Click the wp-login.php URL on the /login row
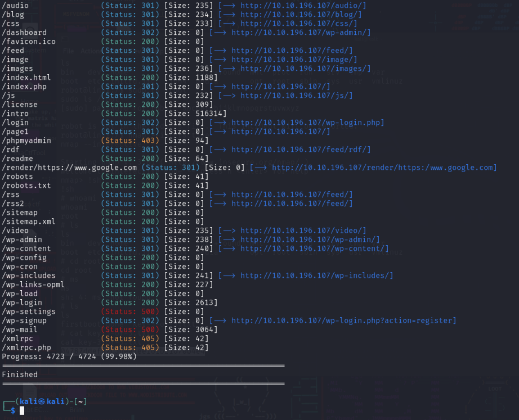The width and height of the screenshot is (519, 420). click(x=306, y=123)
